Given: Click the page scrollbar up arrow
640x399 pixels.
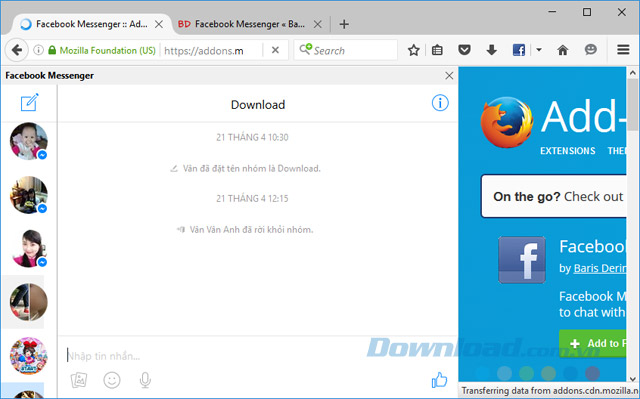Looking at the screenshot, I should [x=633, y=73].
